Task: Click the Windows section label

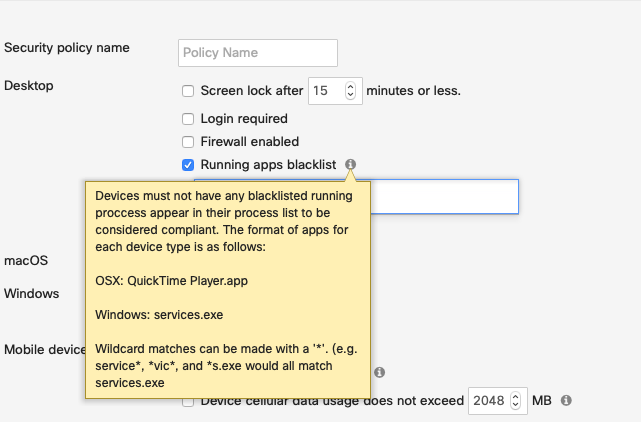Action: pyautogui.click(x=31, y=294)
